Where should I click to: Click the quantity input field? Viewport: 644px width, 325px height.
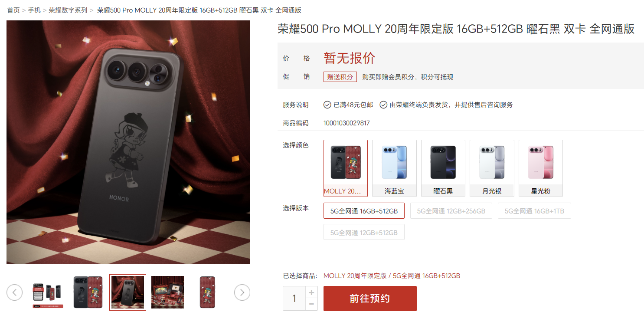(x=294, y=299)
